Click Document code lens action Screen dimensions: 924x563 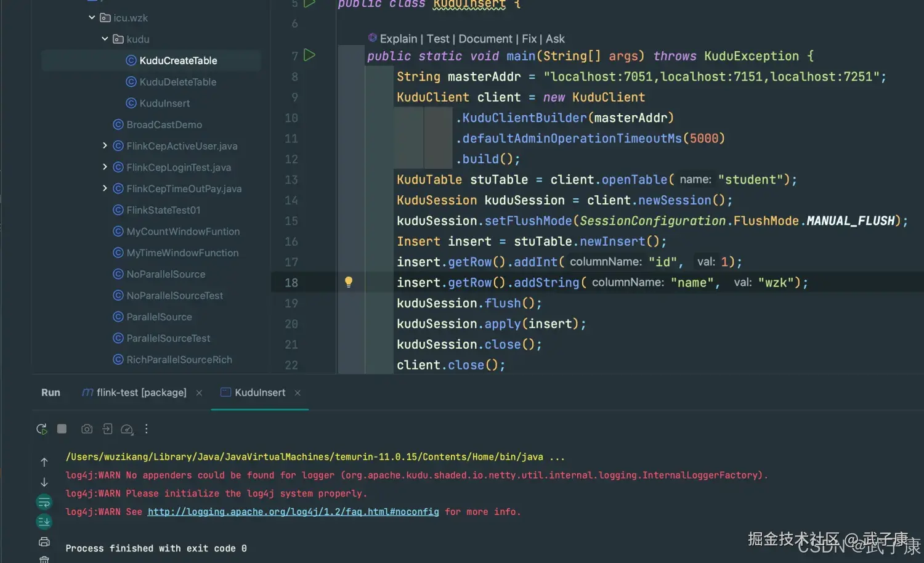coord(485,39)
